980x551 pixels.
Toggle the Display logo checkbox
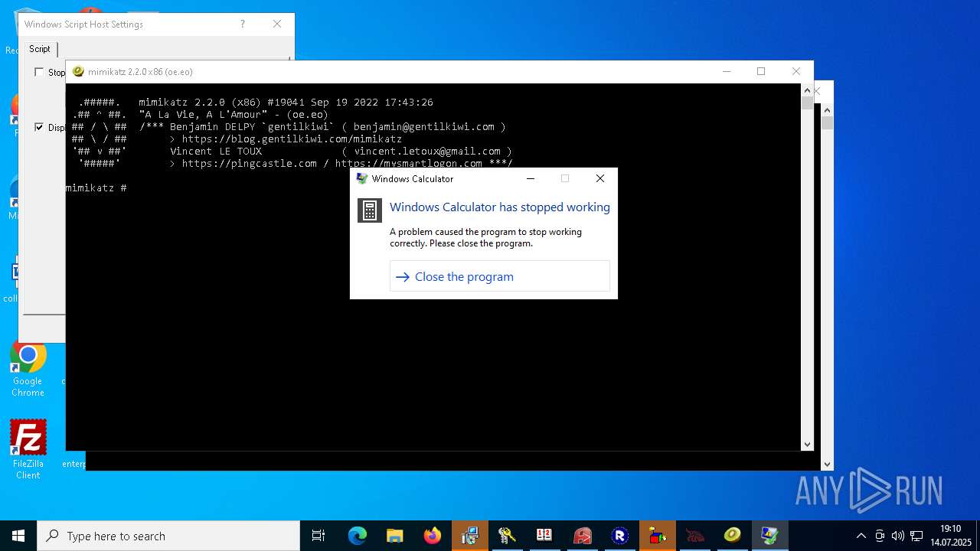39,127
